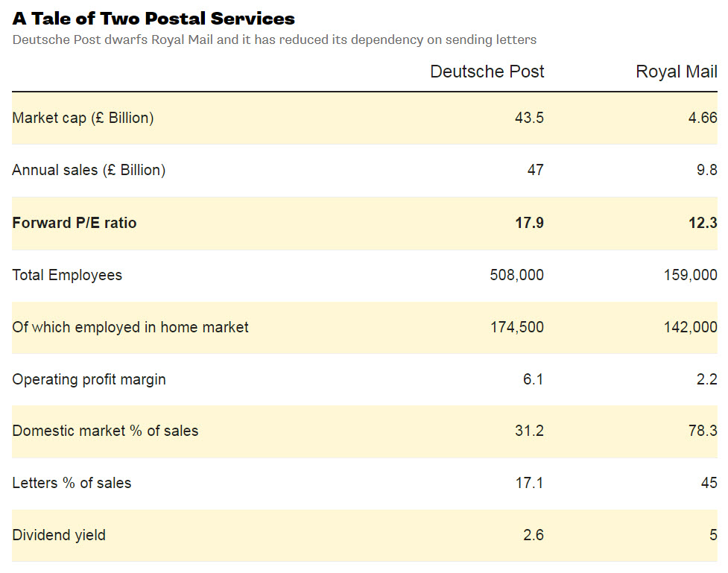Click Deutsche Post market cap value 43.5

click(529, 118)
